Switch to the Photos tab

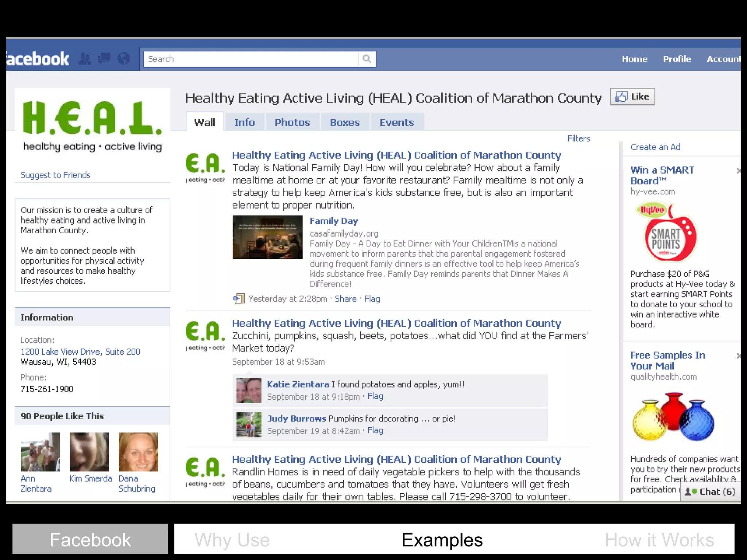292,122
